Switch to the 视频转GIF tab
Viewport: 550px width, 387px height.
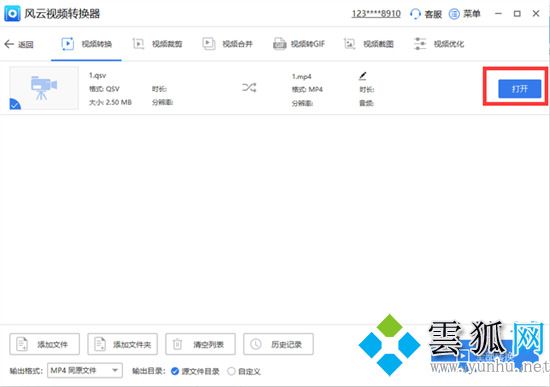click(x=299, y=44)
